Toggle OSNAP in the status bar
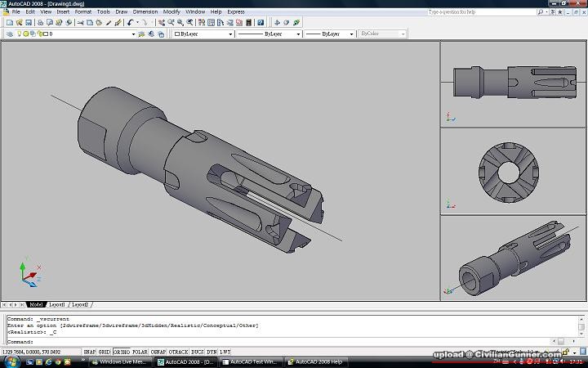Screen dimensions: 588x368 click(158, 351)
